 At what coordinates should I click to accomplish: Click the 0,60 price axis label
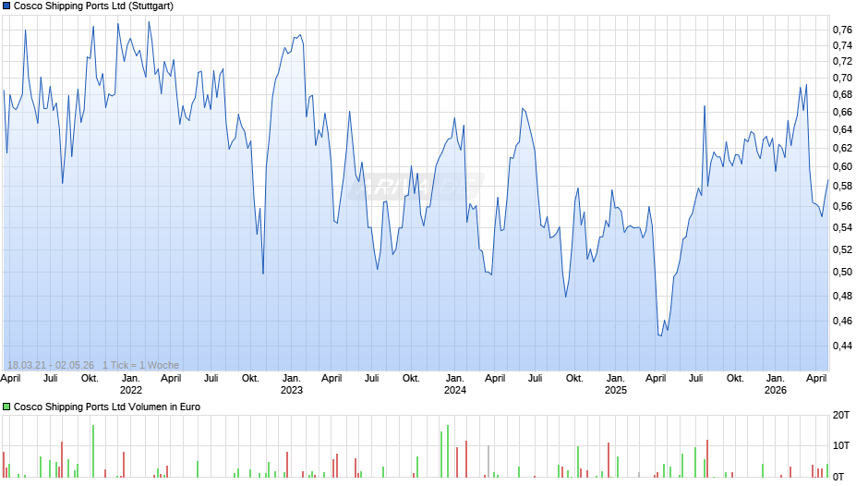coord(842,167)
